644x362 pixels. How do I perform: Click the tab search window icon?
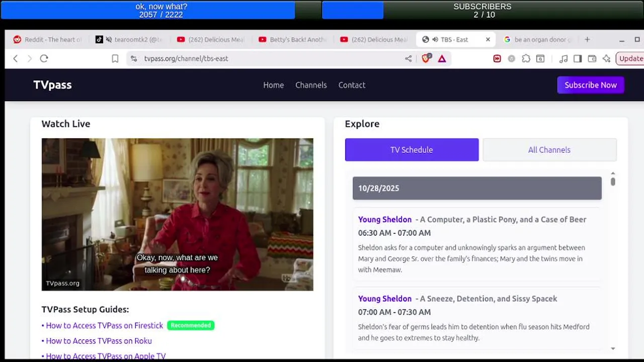click(540, 59)
